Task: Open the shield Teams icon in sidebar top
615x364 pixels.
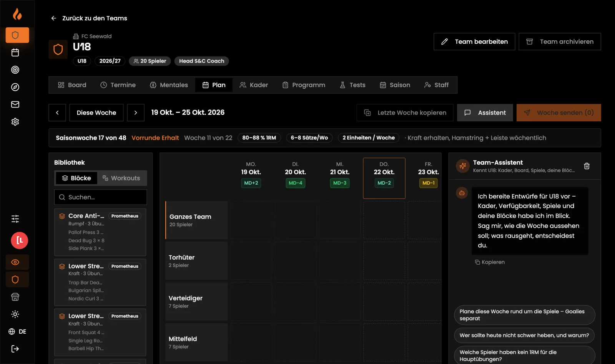Action: (x=17, y=35)
